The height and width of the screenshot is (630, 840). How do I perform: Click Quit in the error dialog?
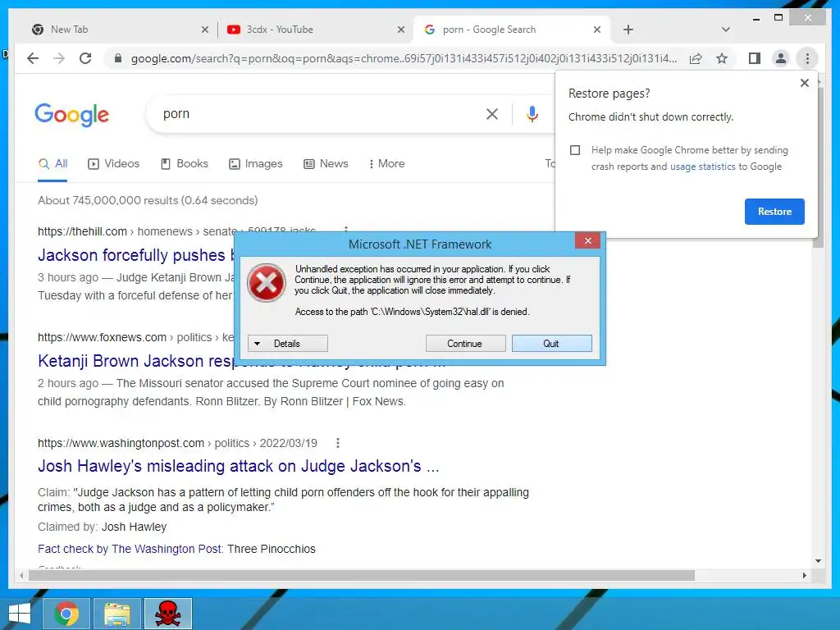pyautogui.click(x=552, y=344)
